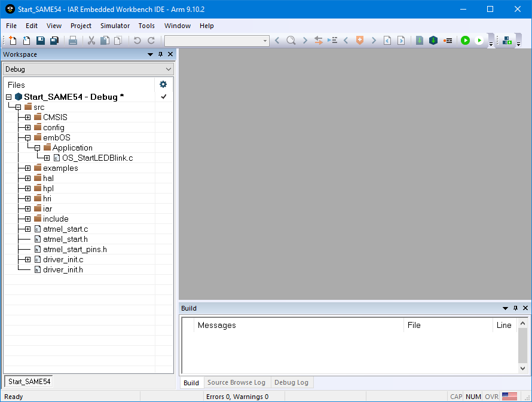Click the Undo arrow icon
The height and width of the screenshot is (402, 532).
click(x=137, y=41)
